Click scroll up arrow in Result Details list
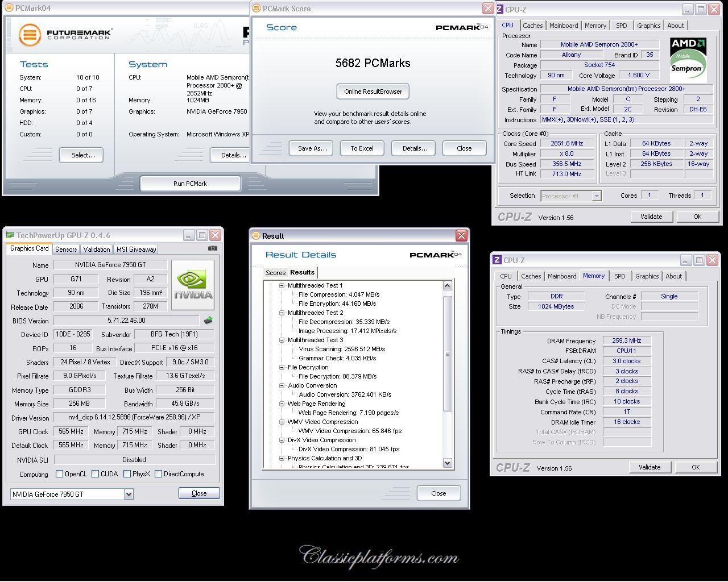728x582 pixels. (x=447, y=286)
